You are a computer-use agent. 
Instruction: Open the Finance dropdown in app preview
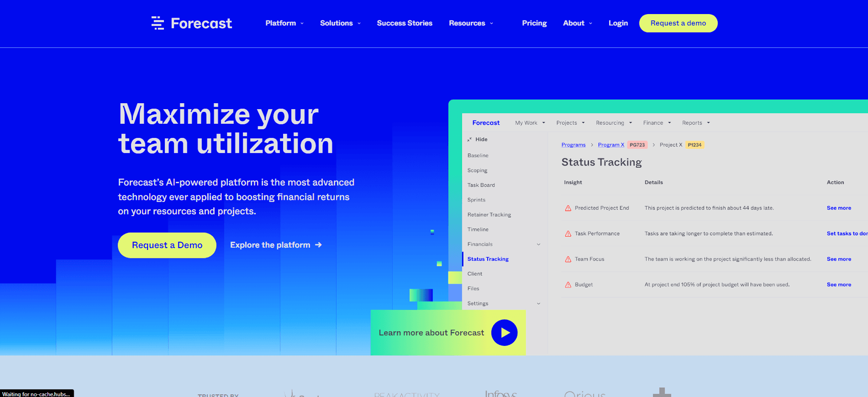coord(657,123)
